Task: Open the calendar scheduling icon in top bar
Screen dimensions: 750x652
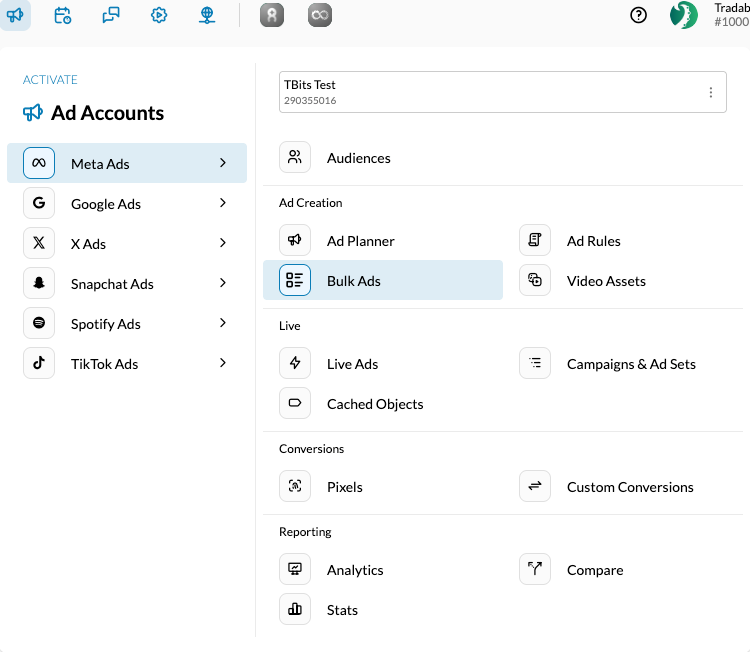Action: click(63, 15)
